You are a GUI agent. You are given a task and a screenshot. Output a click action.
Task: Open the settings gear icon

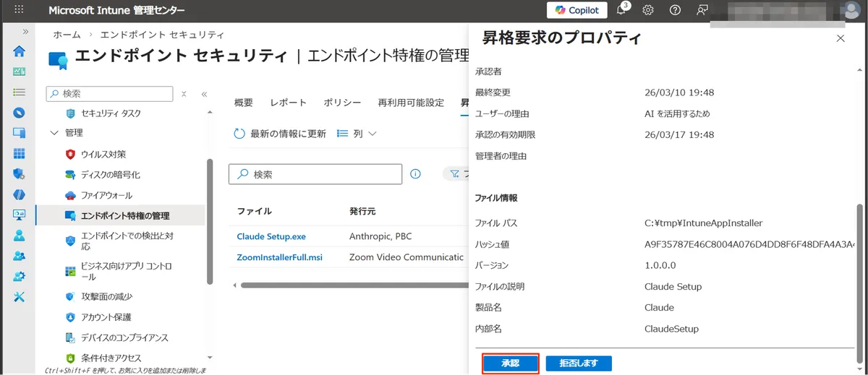pyautogui.click(x=648, y=10)
